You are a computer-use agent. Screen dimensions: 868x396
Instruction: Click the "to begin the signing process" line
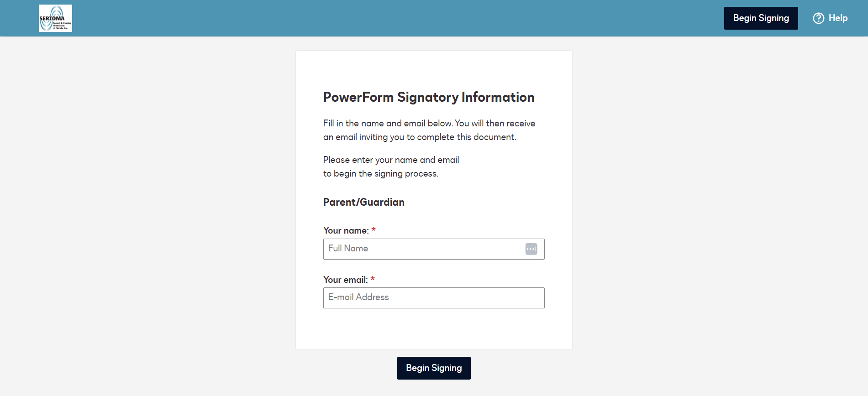380,174
